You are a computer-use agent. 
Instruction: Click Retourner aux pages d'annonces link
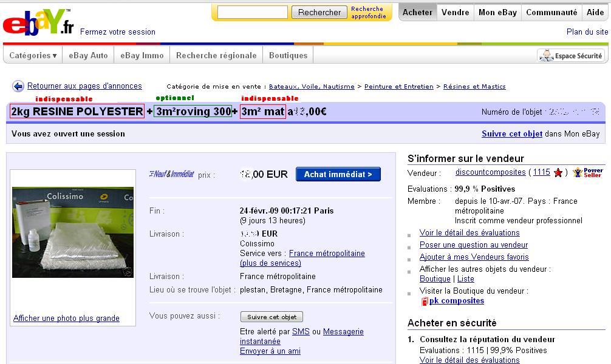tap(84, 86)
